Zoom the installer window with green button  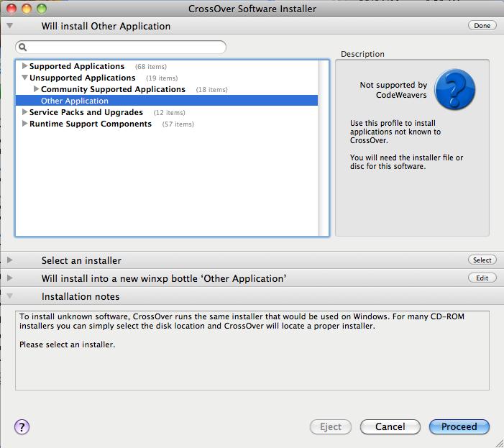pyautogui.click(x=42, y=9)
